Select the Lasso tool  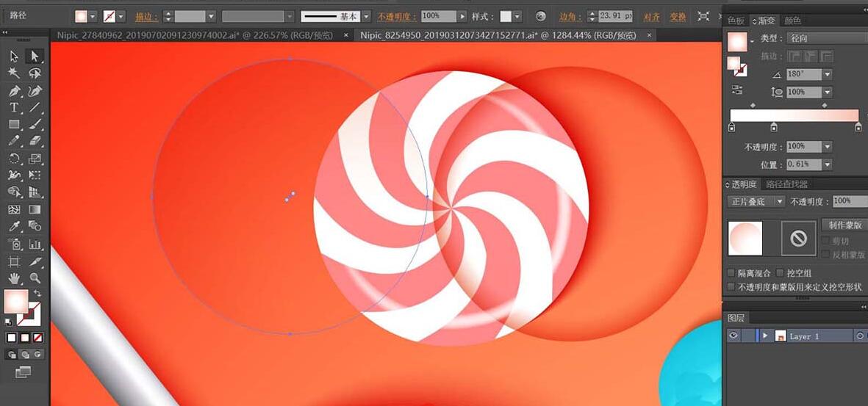point(35,73)
